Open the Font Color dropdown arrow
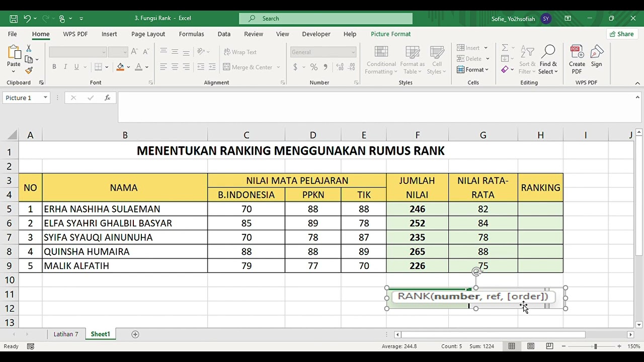The image size is (644, 362). [147, 67]
